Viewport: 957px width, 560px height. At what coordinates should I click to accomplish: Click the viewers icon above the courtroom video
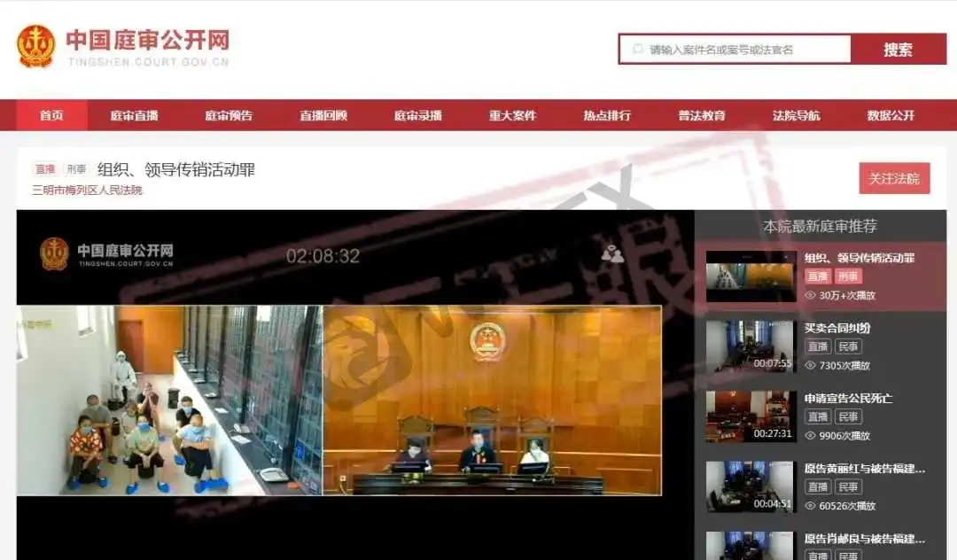[612, 253]
